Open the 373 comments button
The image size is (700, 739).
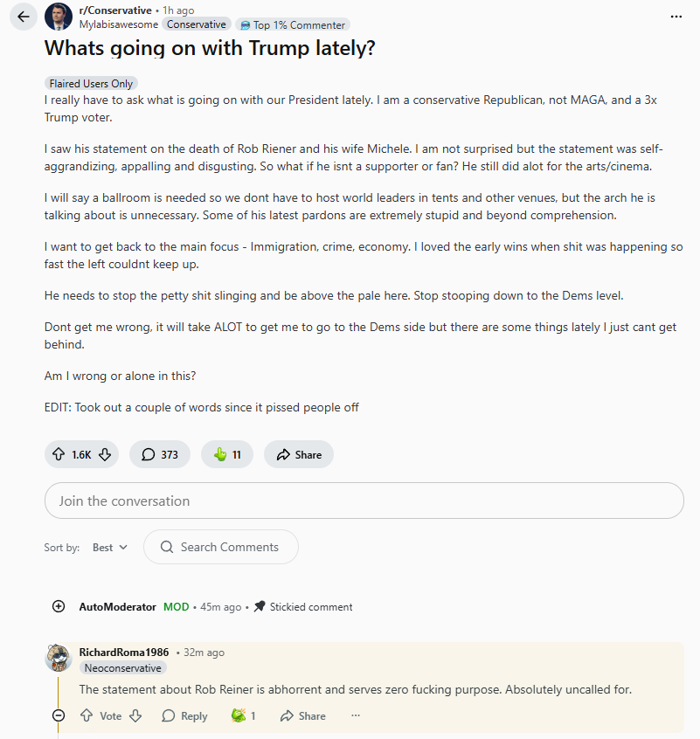160,454
